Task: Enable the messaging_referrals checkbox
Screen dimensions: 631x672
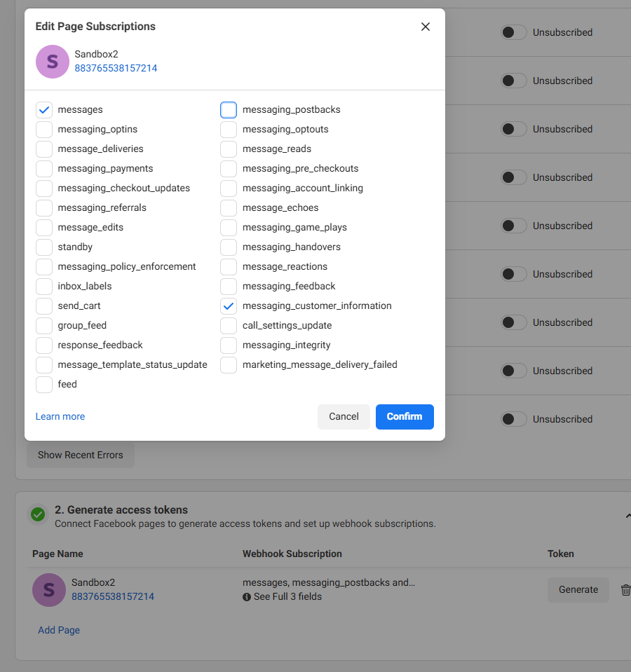Action: coord(44,208)
